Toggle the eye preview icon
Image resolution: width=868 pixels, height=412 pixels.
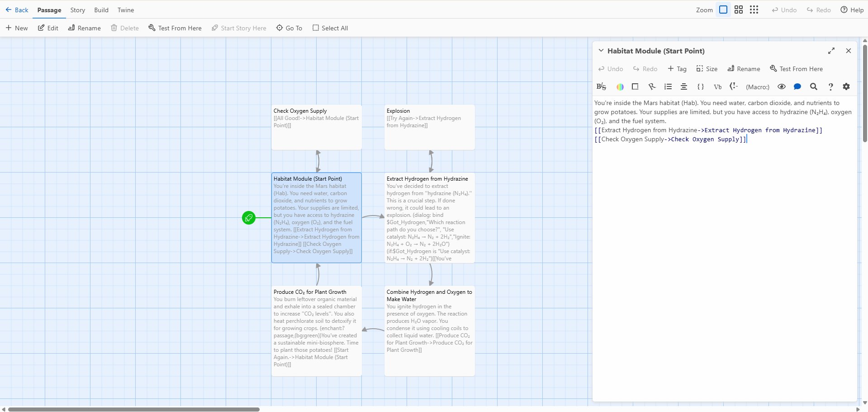point(781,87)
